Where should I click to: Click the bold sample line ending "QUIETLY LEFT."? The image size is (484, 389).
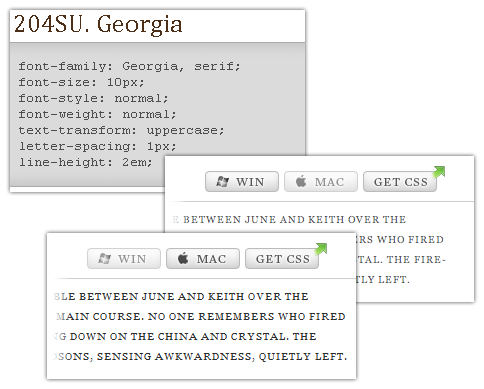pos(200,357)
